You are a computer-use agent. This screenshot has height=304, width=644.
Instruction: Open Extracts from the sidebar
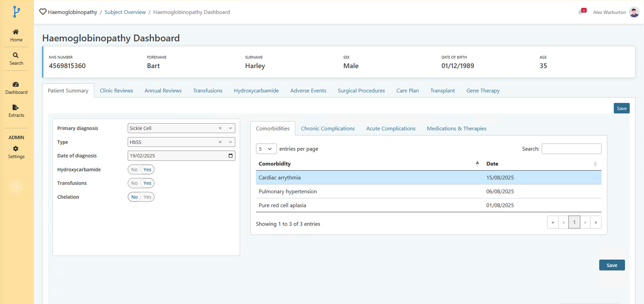point(16,108)
